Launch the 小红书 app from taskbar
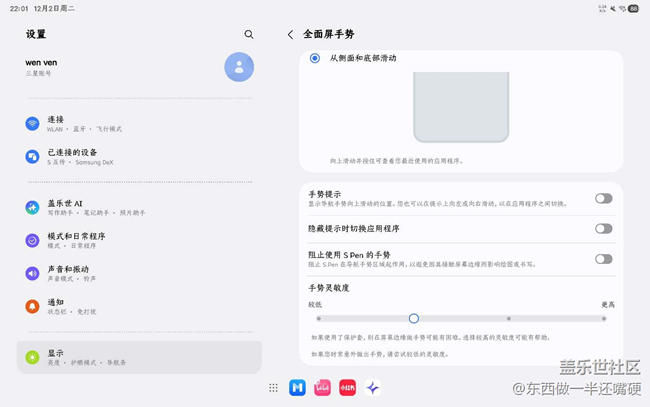 (x=347, y=388)
